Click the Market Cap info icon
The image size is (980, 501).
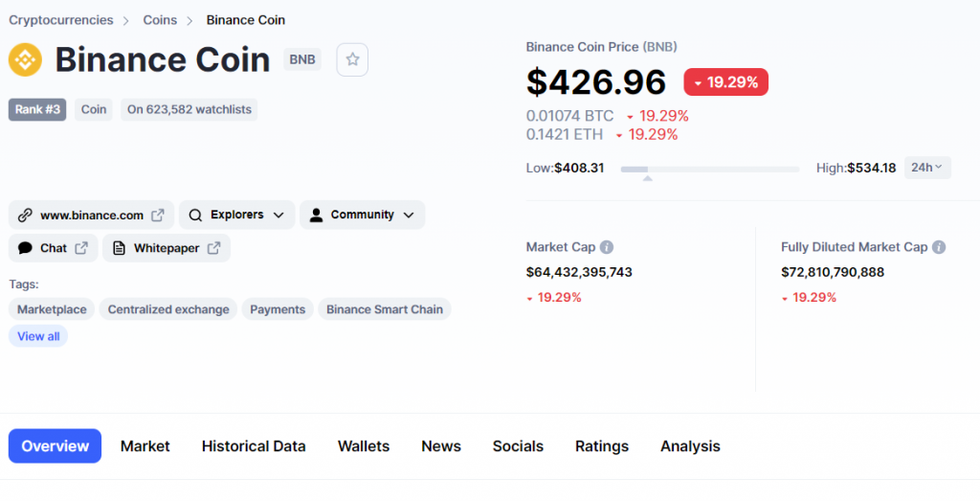(x=607, y=247)
